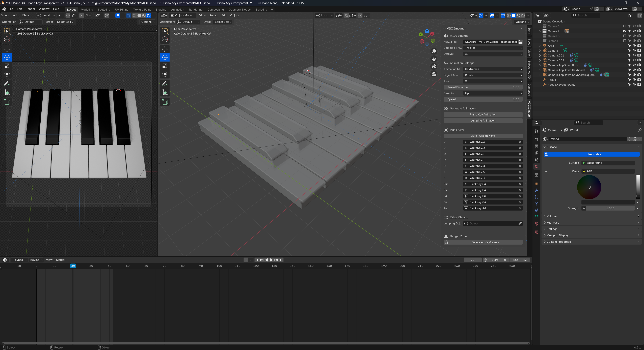
Task: Select the Add Cube tool in right viewport
Action: click(165, 102)
